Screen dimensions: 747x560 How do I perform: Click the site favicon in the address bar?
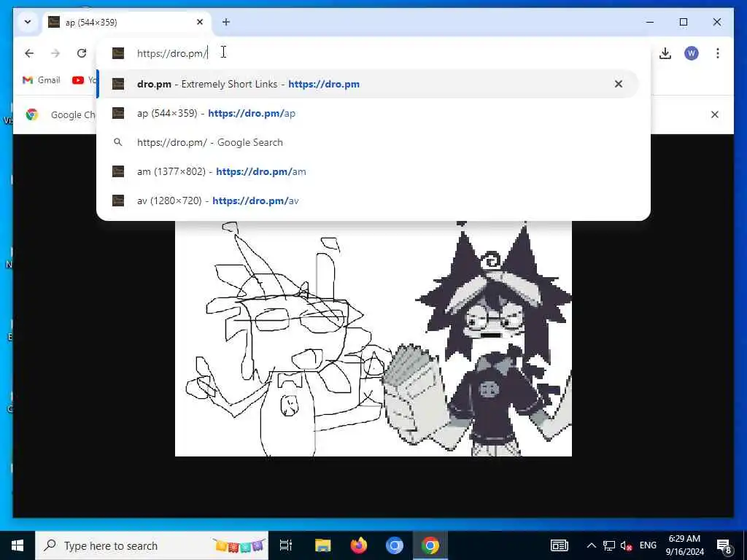point(118,52)
